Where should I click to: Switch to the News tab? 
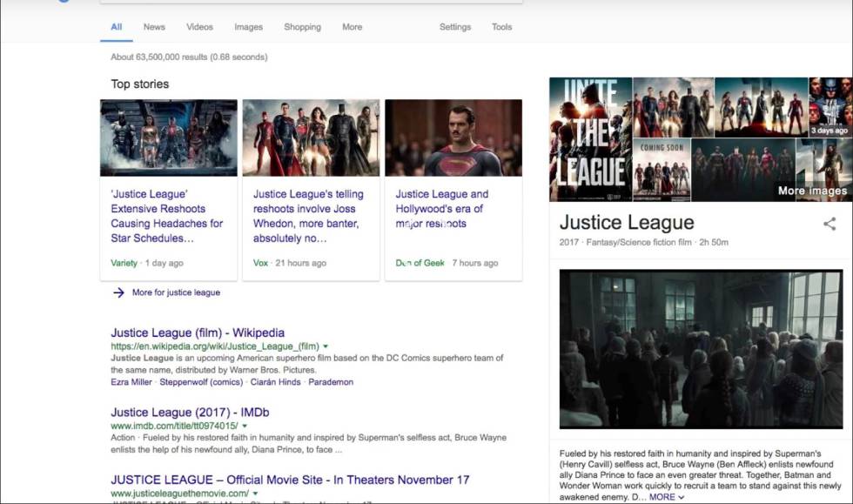[x=154, y=27]
